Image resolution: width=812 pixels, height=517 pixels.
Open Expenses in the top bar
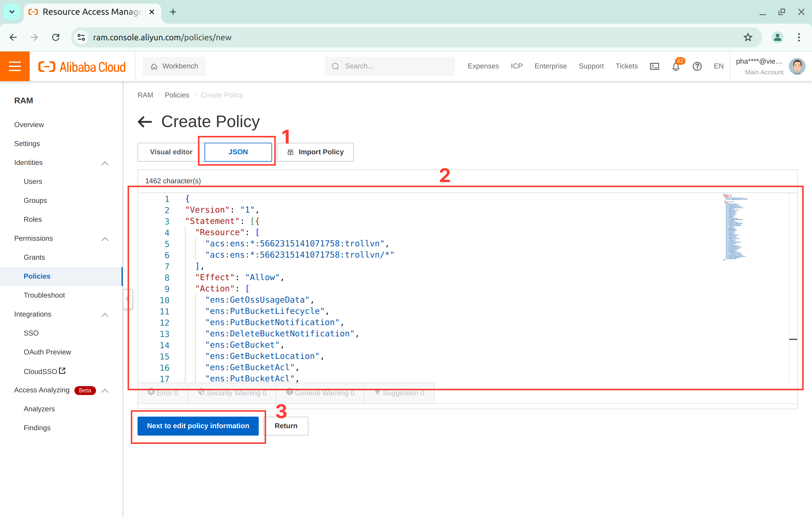483,66
